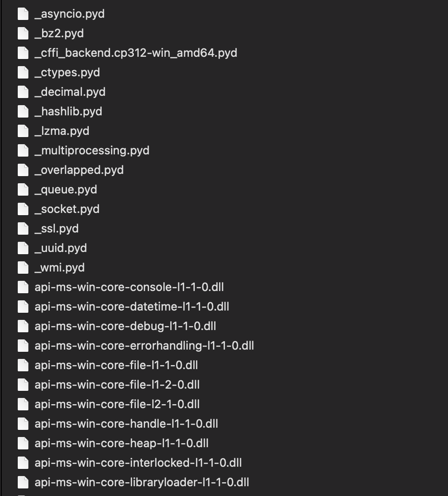Click the file icon beside _asyncio.pyd
The width and height of the screenshot is (448, 496).
pos(23,14)
